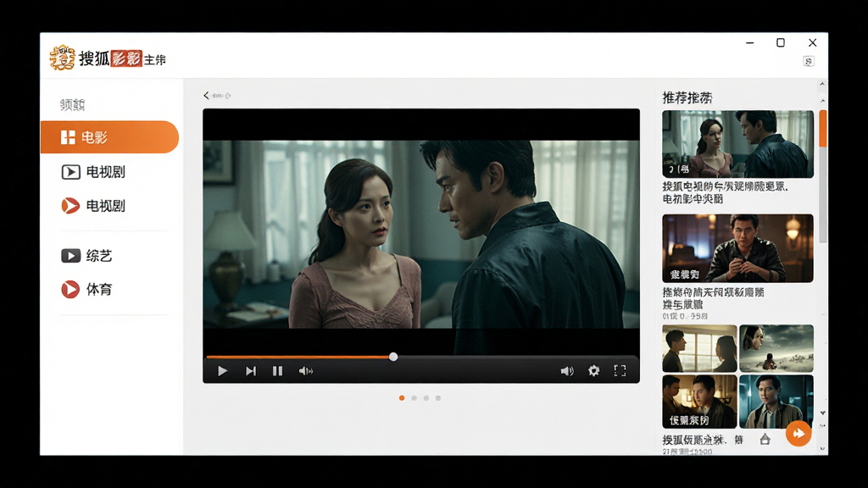868x488 pixels.
Task: Open the small thumbnail with a face over a landscape
Action: click(776, 348)
